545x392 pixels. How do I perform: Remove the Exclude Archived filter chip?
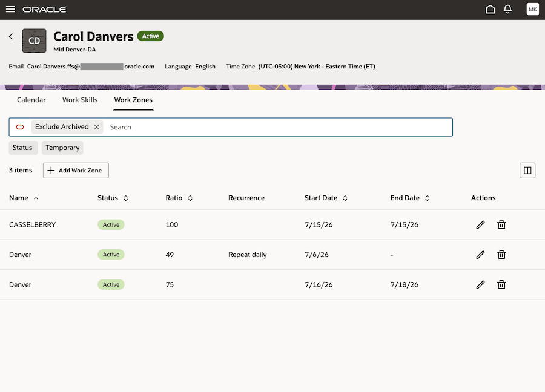tap(97, 127)
